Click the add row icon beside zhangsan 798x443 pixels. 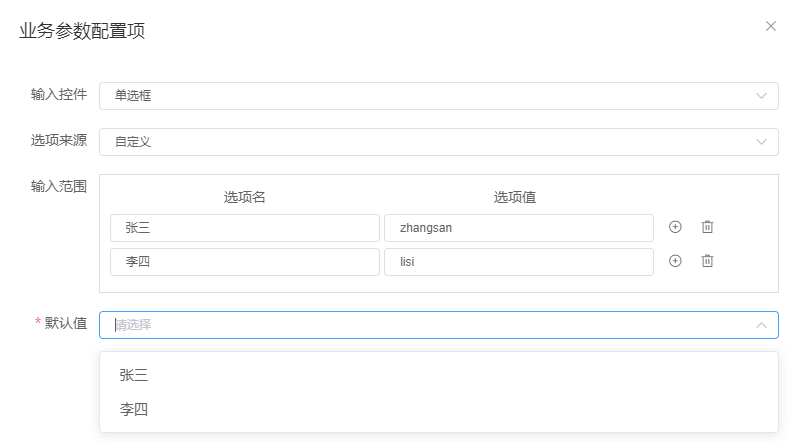pos(675,227)
